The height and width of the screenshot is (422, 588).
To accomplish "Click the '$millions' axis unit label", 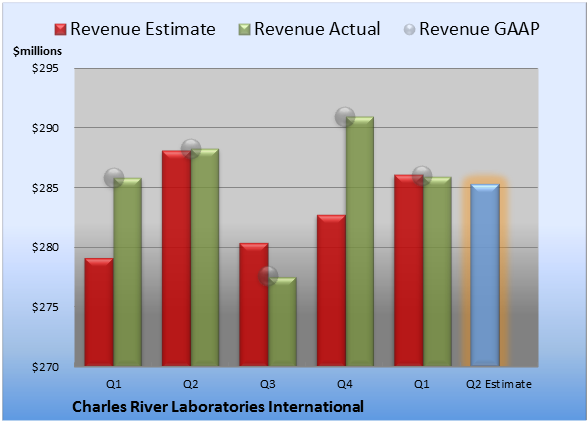I will pyautogui.click(x=37, y=51).
